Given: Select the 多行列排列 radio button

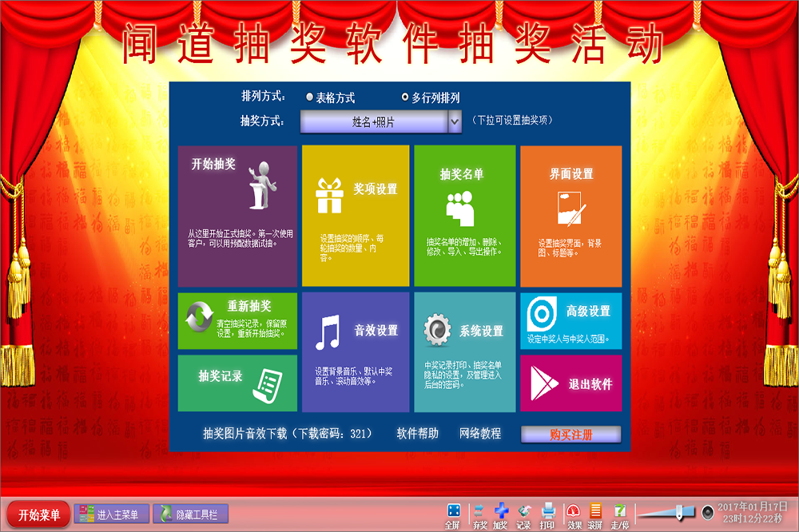Looking at the screenshot, I should click(405, 97).
